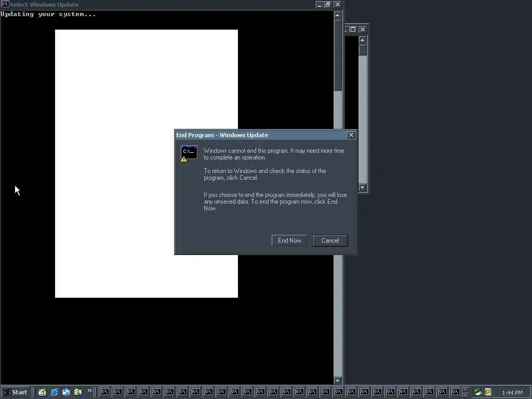Restore down the Select Windows Update window

pos(328,4)
